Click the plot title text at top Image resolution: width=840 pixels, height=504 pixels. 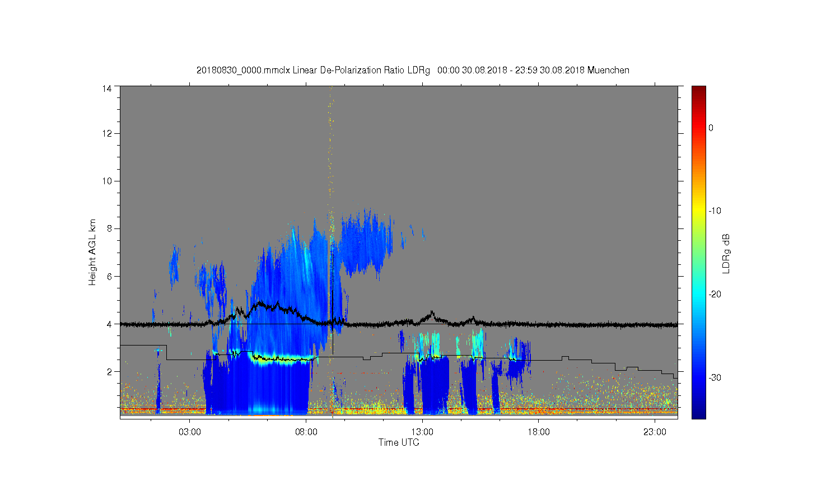coord(413,71)
